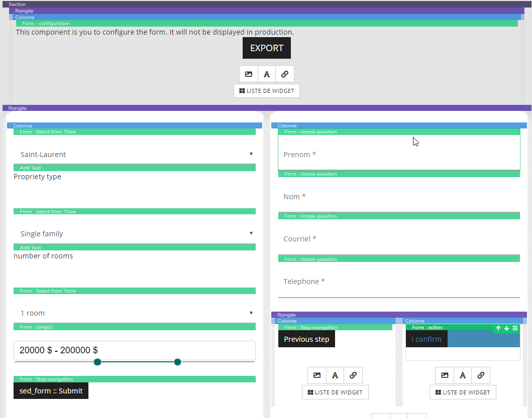Select the first Form : Select from Table header
This screenshot has height=418, width=532.
135,132
